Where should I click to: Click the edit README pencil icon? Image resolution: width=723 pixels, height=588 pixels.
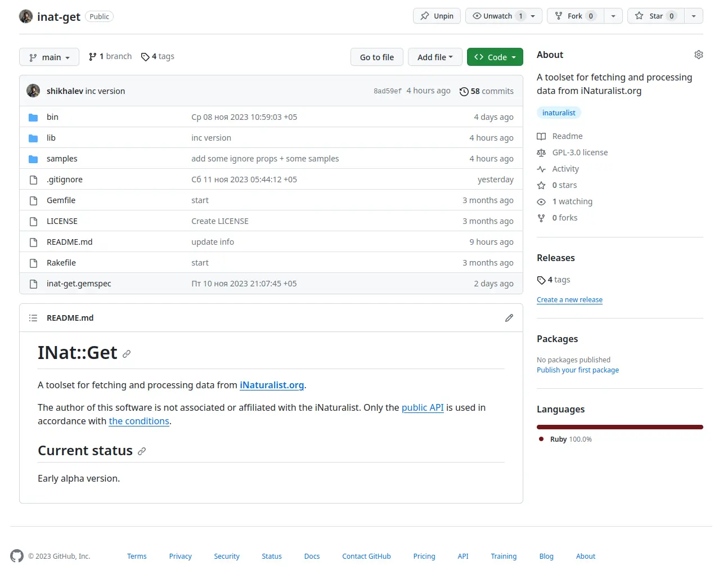pyautogui.click(x=509, y=318)
